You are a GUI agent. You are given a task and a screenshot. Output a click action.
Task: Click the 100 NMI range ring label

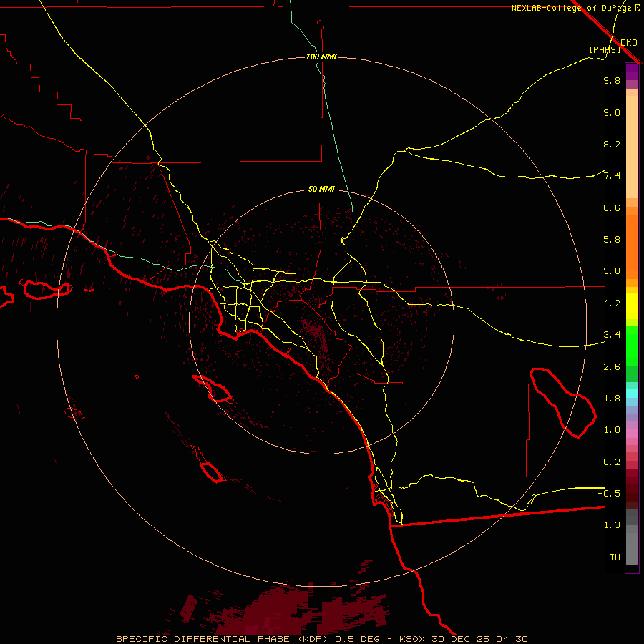[x=321, y=57]
